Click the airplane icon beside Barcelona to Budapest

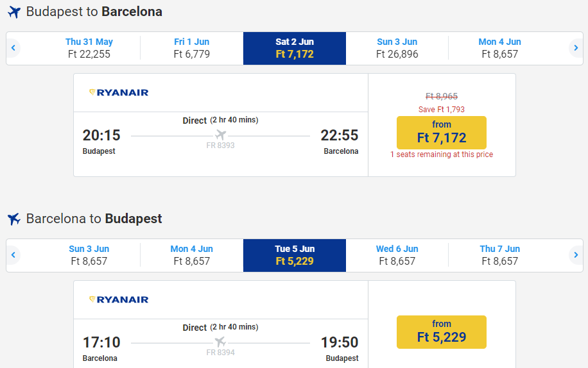point(14,219)
